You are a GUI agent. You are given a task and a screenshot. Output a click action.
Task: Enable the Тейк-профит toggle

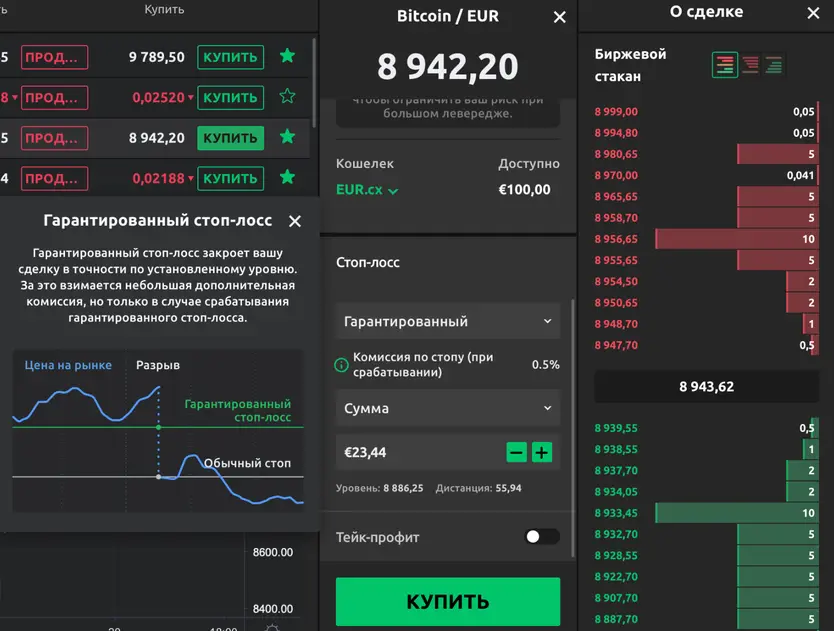(541, 537)
